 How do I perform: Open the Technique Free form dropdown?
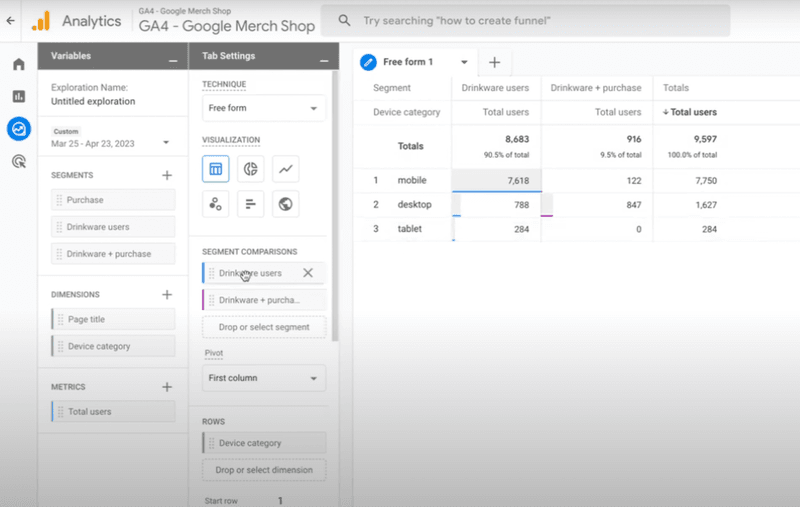click(x=264, y=108)
